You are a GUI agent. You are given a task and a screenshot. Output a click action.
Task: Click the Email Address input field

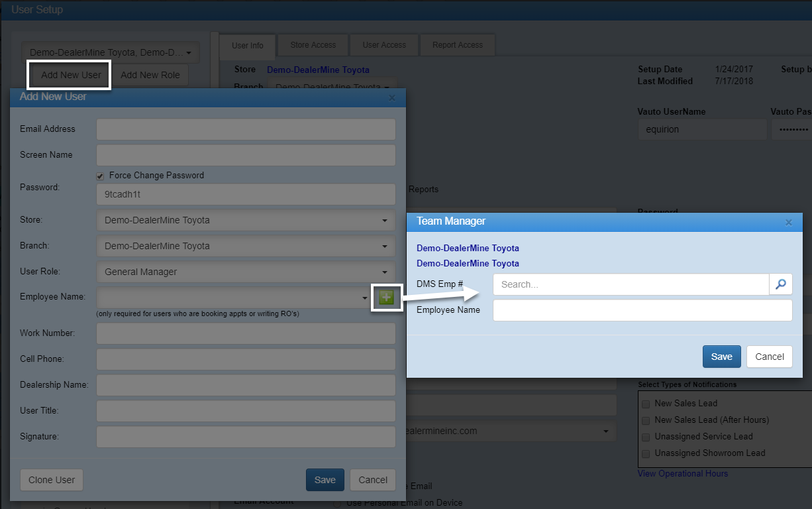click(x=246, y=129)
